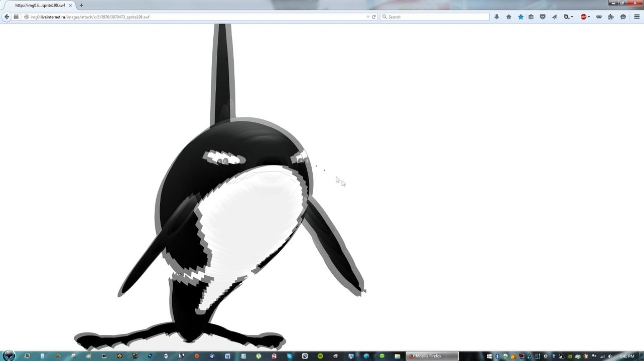Open Skype from the taskbar
The height and width of the screenshot is (361, 644).
click(x=290, y=356)
